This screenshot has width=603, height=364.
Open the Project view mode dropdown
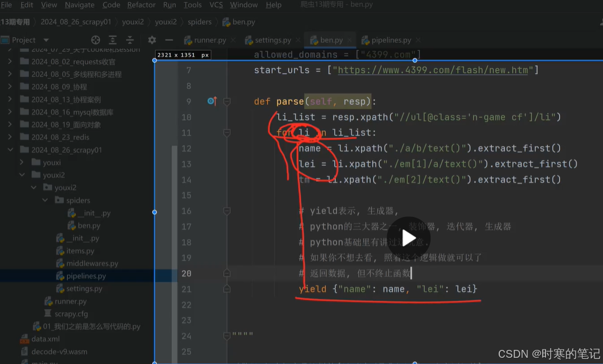[45, 39]
